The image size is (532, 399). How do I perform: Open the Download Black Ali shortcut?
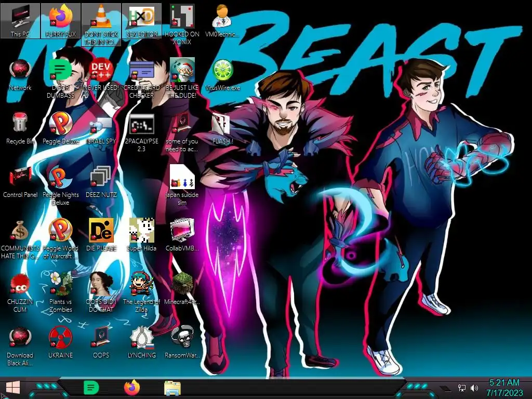20,346
